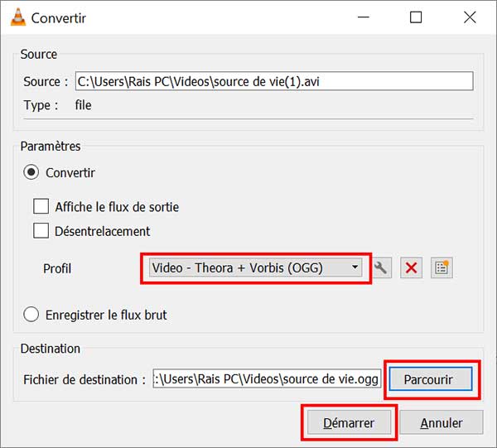Click the 'Profil' label text
Screen dimensions: 497x448
click(57, 268)
